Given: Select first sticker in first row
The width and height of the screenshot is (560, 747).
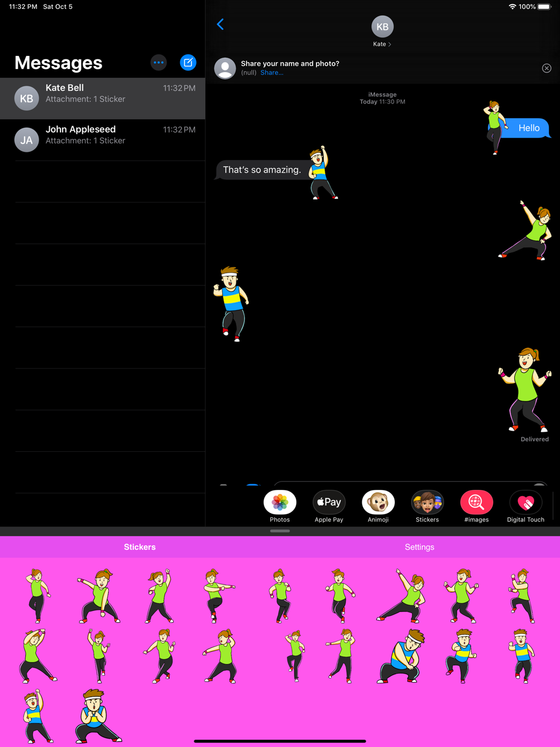Looking at the screenshot, I should (37, 595).
